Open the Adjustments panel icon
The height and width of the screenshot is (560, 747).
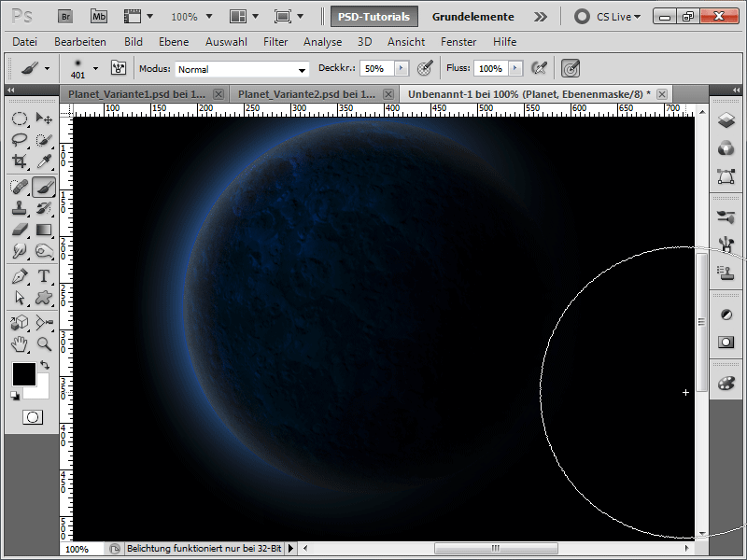pos(726,315)
